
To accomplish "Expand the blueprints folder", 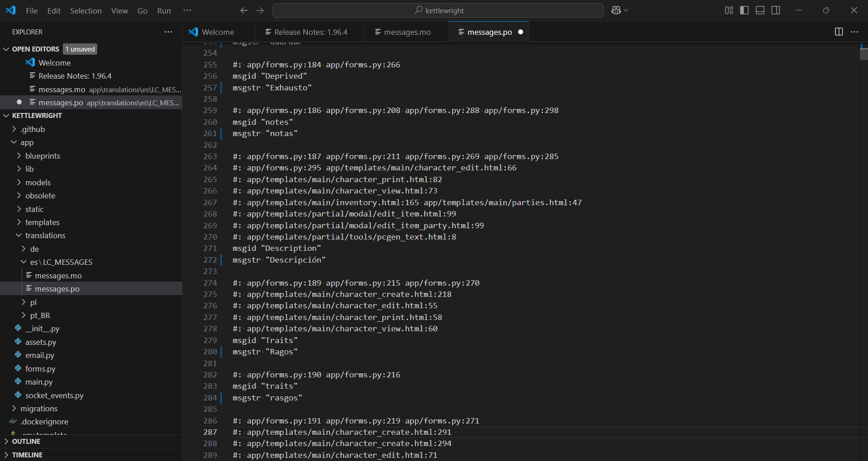I will point(42,156).
